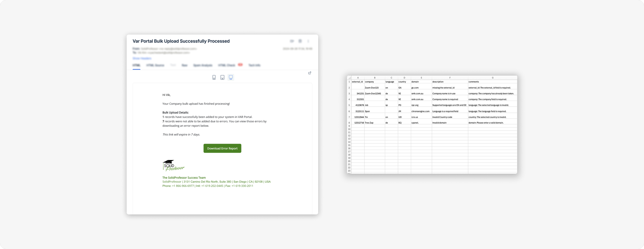Select spreadsheet column A header

[358, 78]
